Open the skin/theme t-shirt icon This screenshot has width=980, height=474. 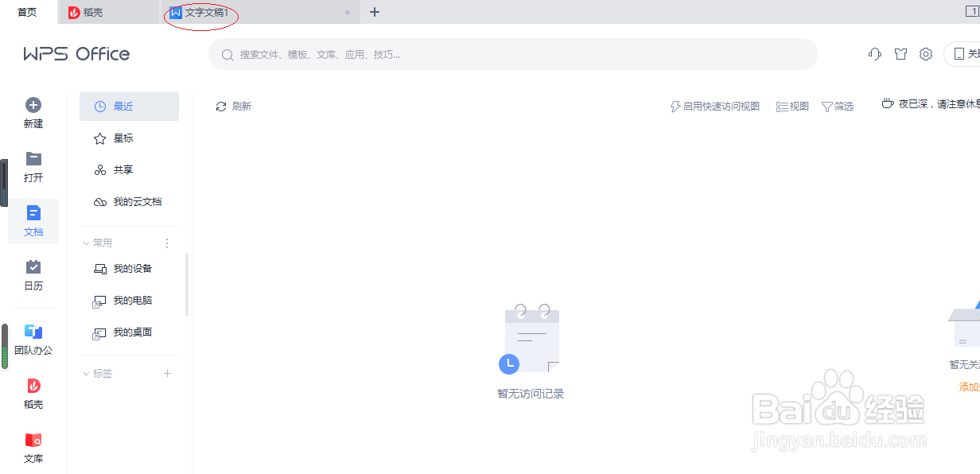[900, 54]
